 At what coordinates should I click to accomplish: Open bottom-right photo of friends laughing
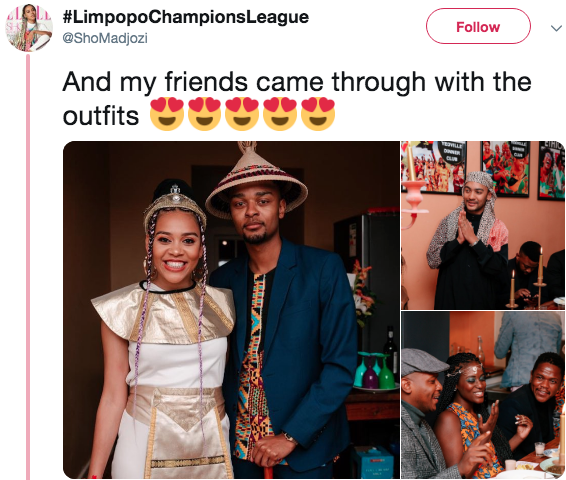(483, 395)
